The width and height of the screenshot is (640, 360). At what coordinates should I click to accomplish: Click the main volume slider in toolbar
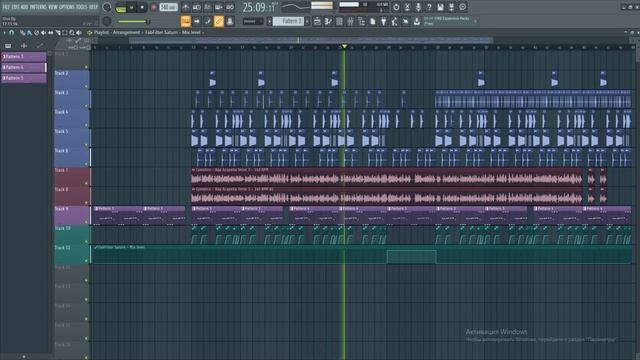[x=133, y=22]
